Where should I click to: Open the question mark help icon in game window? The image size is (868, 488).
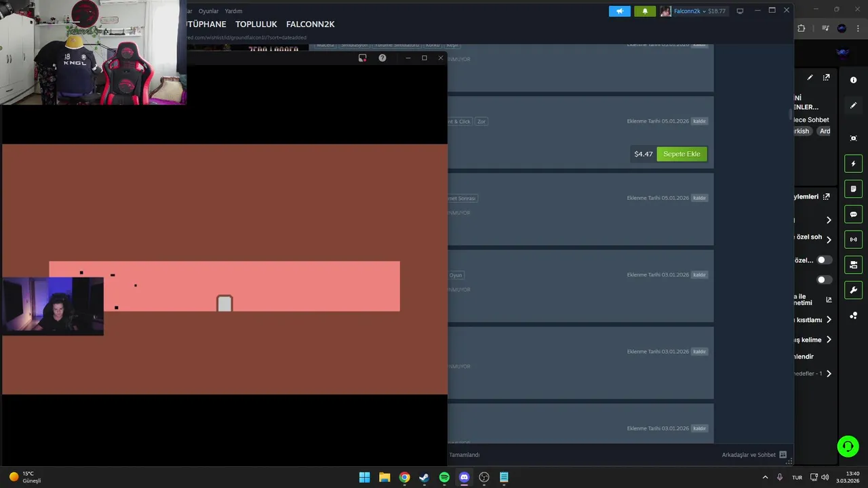(382, 58)
